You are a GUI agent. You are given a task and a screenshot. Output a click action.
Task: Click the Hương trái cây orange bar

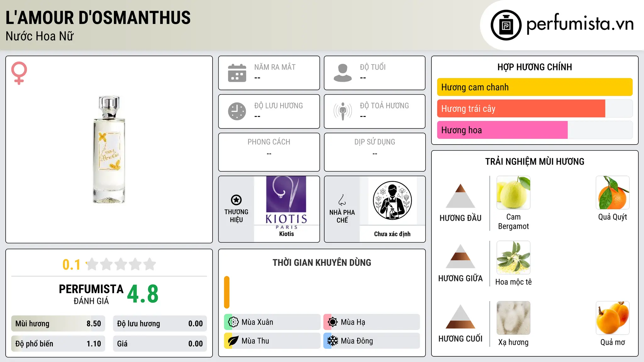(521, 108)
